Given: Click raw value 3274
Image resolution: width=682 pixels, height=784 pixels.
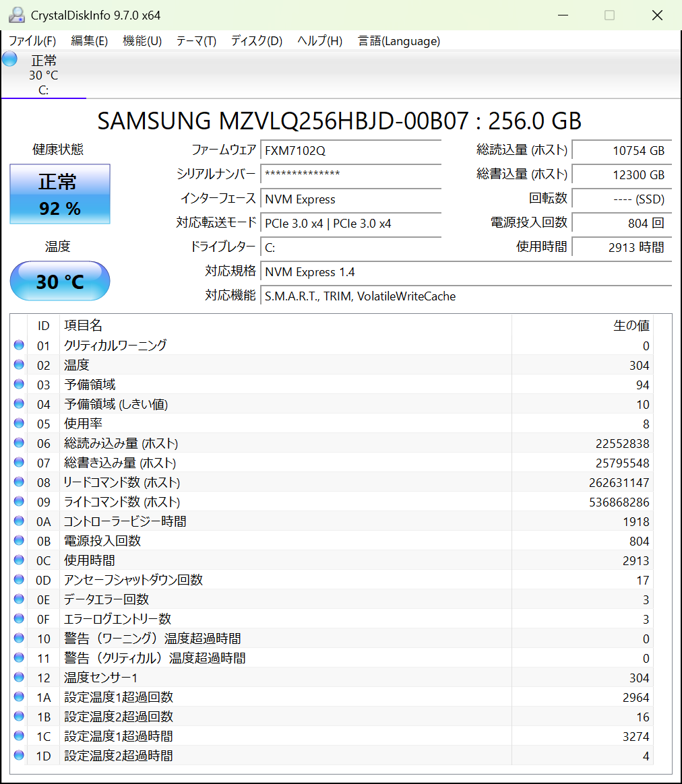Looking at the screenshot, I should [636, 736].
